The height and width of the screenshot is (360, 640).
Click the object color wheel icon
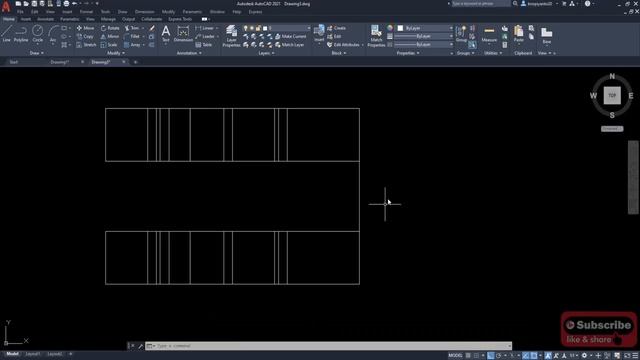[x=390, y=28]
